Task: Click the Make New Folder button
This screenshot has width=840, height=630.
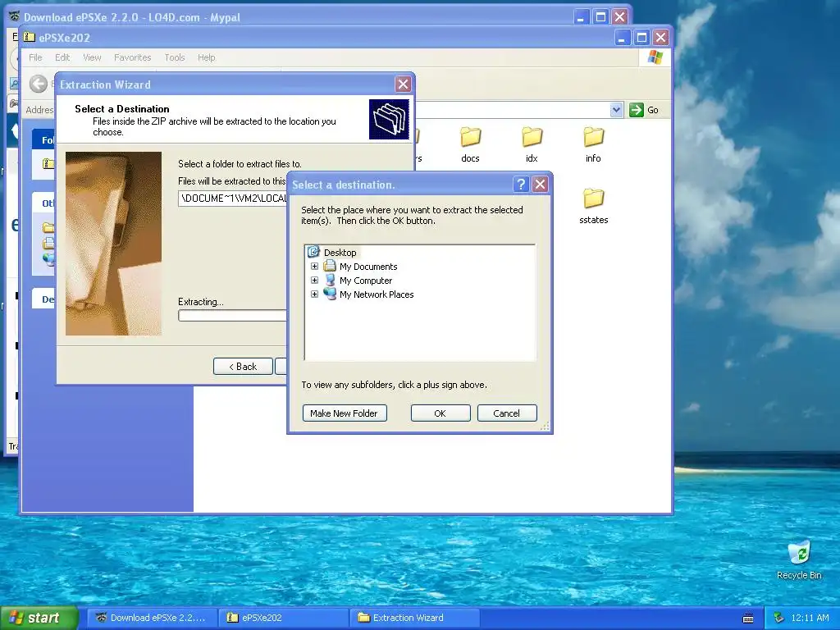Action: click(x=345, y=413)
